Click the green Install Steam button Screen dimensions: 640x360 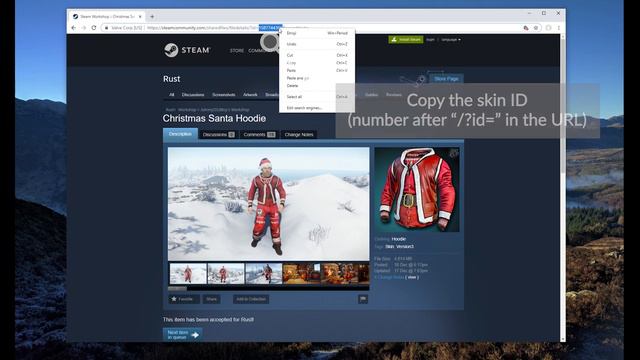[x=406, y=40]
